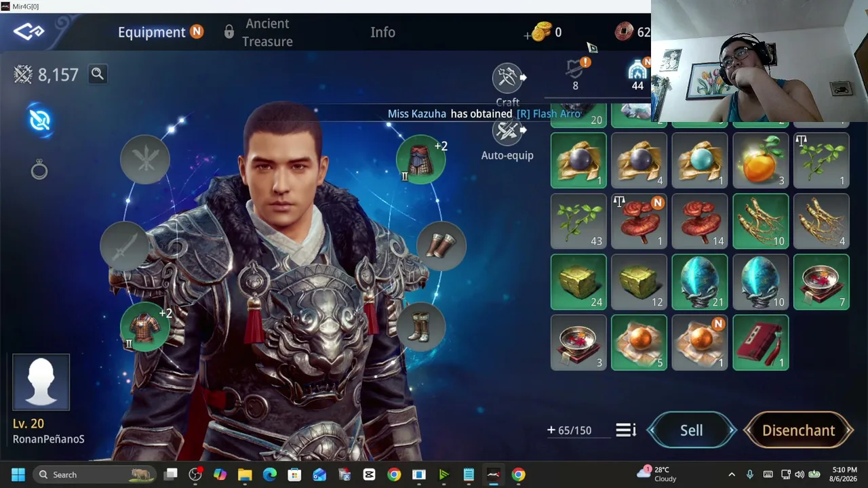Image resolution: width=868 pixels, height=488 pixels.
Task: Select the ginseng root stack of 10
Action: pyautogui.click(x=760, y=222)
